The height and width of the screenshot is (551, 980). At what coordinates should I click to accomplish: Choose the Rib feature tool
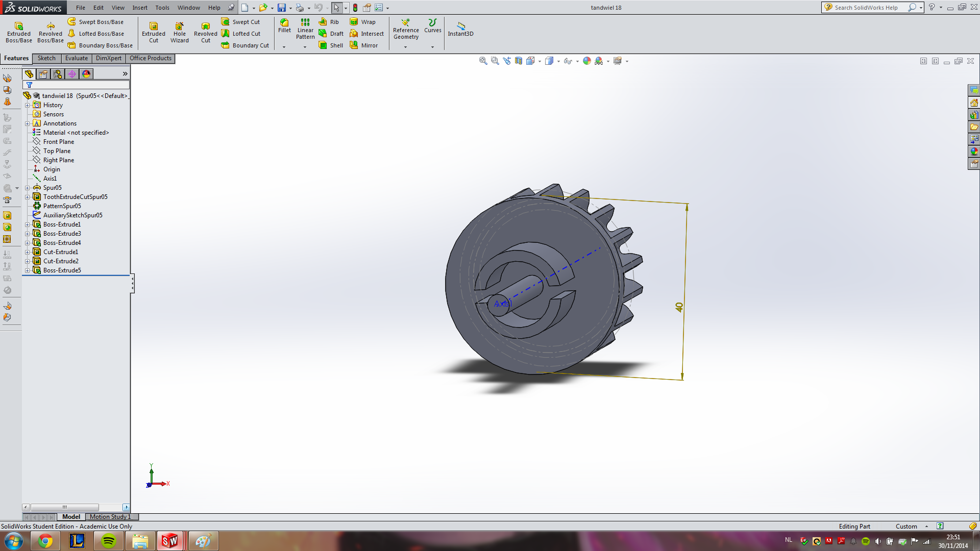point(329,22)
